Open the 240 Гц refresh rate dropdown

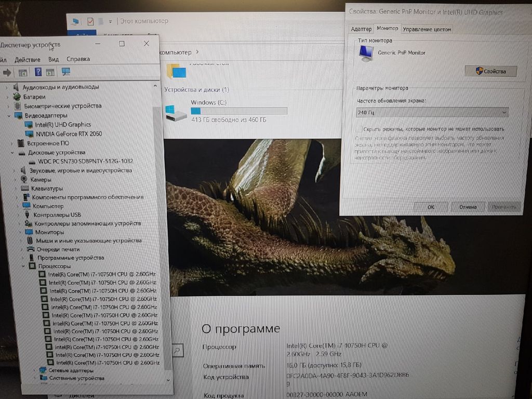click(432, 112)
